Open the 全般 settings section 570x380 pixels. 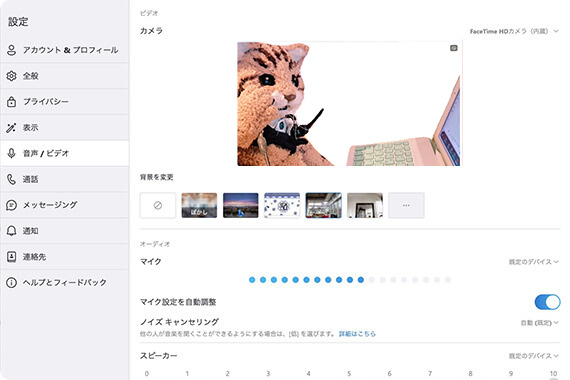[65, 76]
